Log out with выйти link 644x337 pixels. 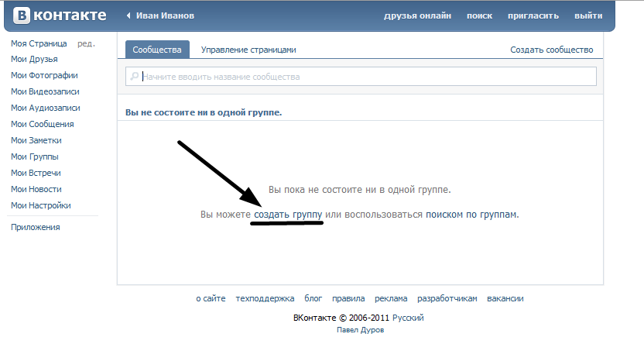(x=588, y=15)
